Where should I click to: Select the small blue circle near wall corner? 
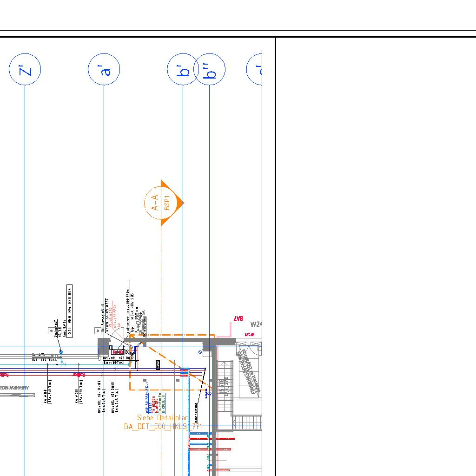tap(200, 352)
